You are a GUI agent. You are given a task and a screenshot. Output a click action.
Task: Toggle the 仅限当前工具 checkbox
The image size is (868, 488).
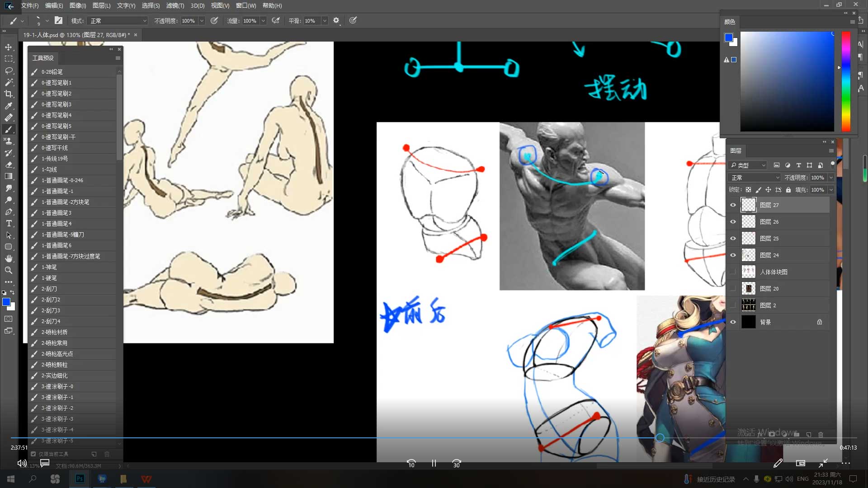click(33, 454)
